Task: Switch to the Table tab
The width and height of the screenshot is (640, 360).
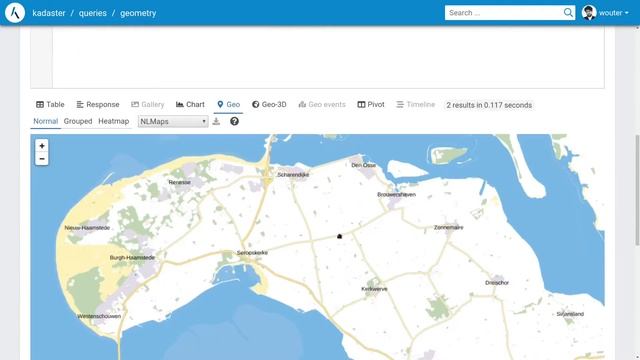Action: pos(50,104)
